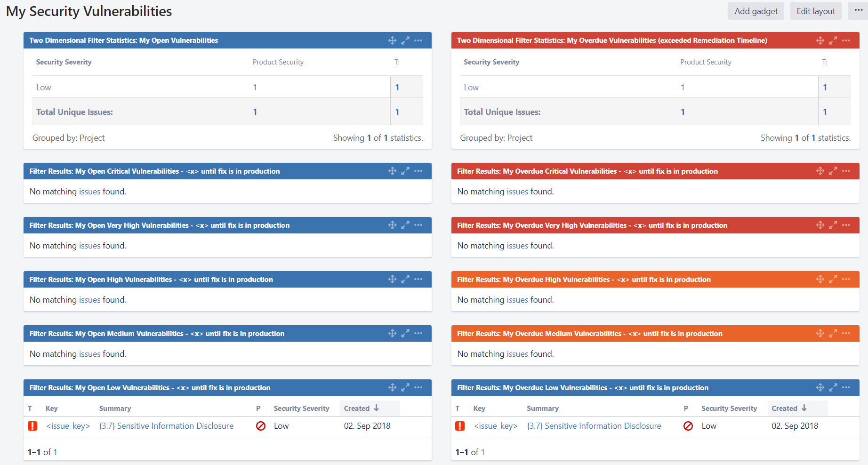Click the Add gadget button
868x465 pixels.
pos(756,10)
